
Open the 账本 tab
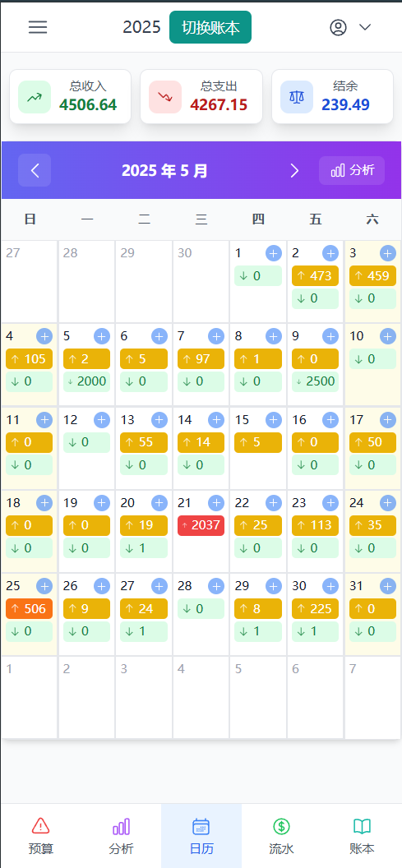(362, 836)
